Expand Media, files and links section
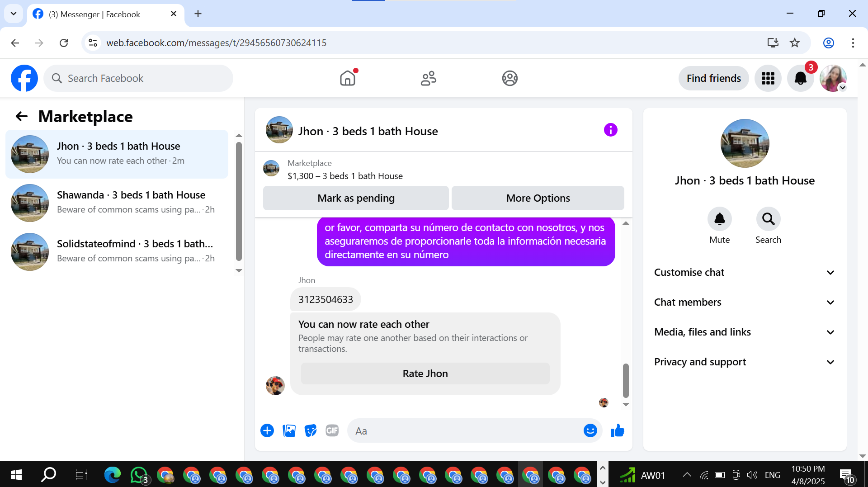Image resolution: width=868 pixels, height=487 pixels. (x=744, y=332)
